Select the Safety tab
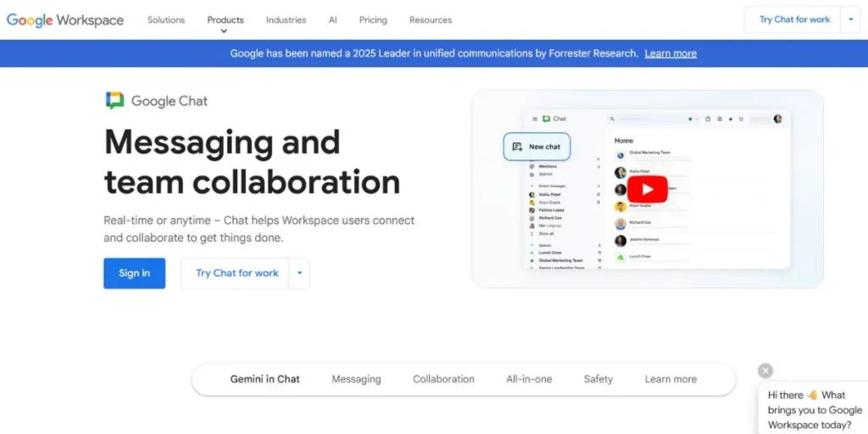This screenshot has width=868, height=434. (598, 379)
